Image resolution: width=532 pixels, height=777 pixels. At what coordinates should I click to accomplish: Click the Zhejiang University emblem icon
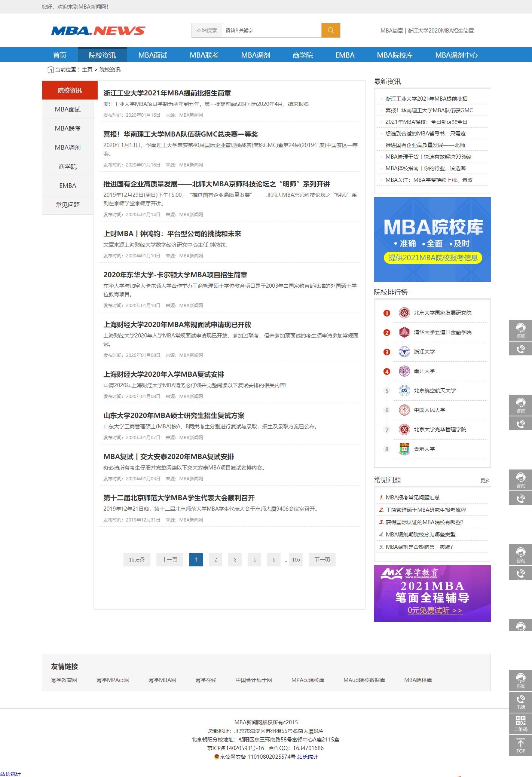coord(404,352)
